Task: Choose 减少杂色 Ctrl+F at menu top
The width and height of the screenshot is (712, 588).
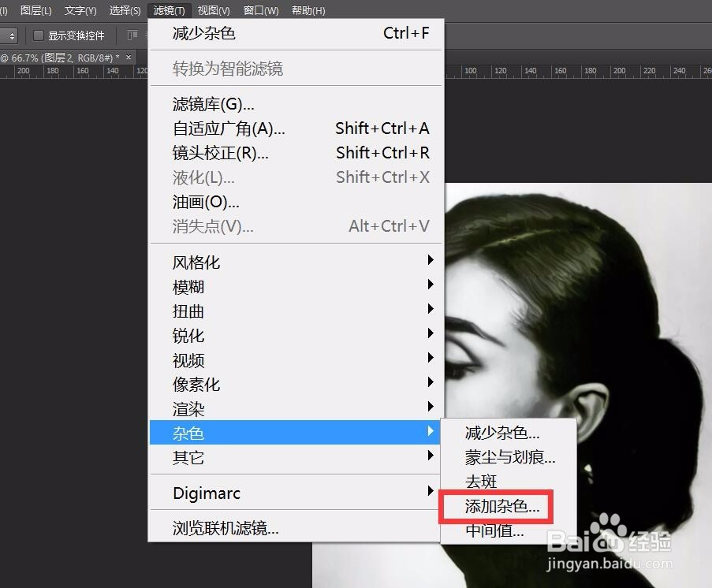Action: 296,33
